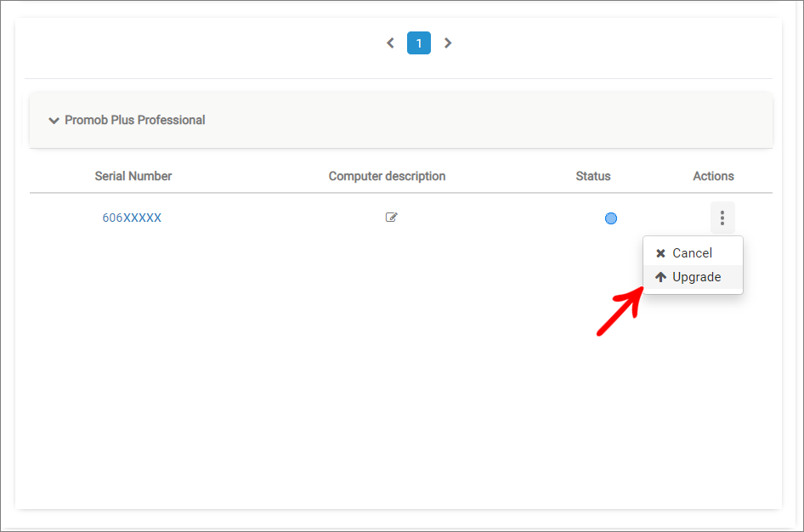Select page 1 in the pagination
The width and height of the screenshot is (804, 532).
[x=419, y=43]
